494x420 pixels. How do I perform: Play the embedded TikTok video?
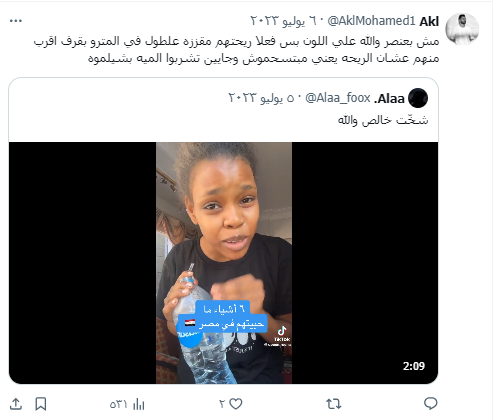click(223, 263)
